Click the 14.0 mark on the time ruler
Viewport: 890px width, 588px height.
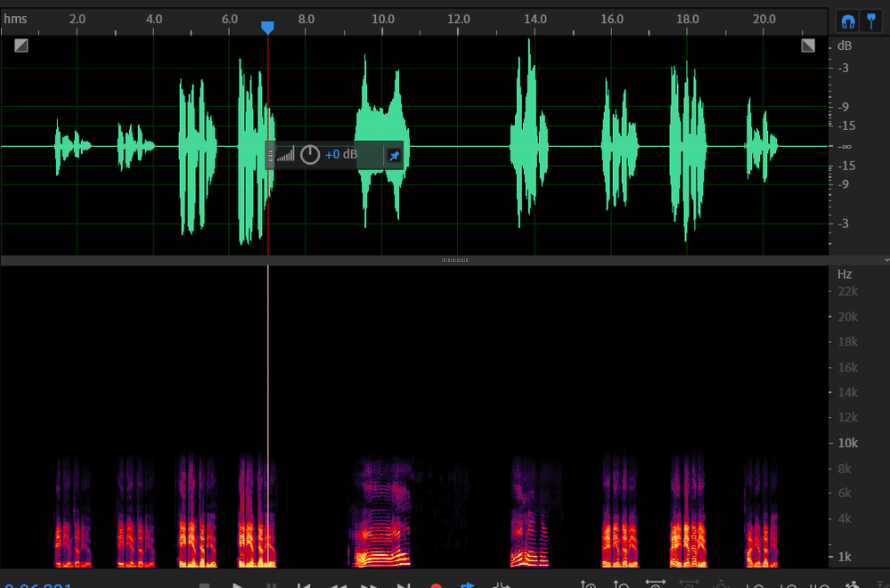pos(535,19)
